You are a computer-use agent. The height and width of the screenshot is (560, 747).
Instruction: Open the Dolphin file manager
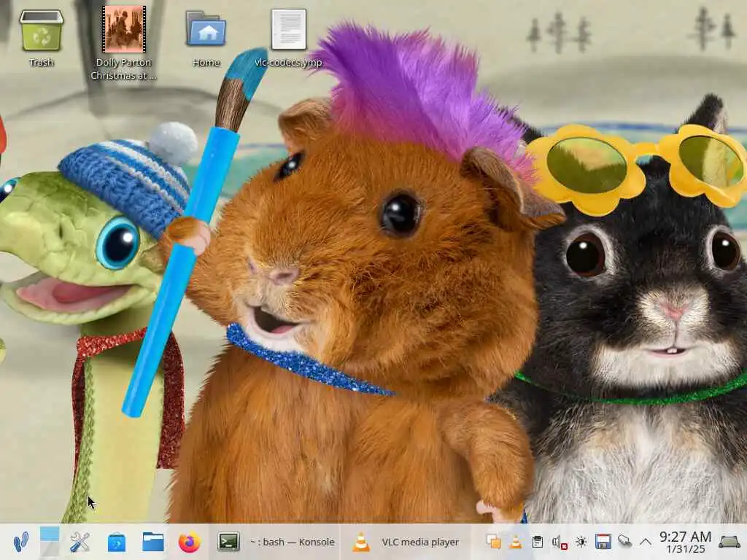(153, 542)
